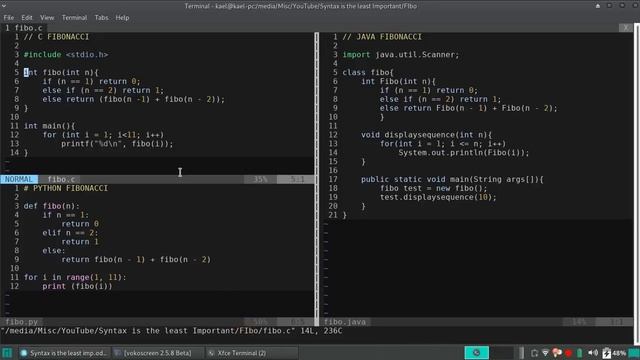Viewport: 640px width, 360px height.
Task: Open the battery power tray icon
Action: (x=607, y=353)
